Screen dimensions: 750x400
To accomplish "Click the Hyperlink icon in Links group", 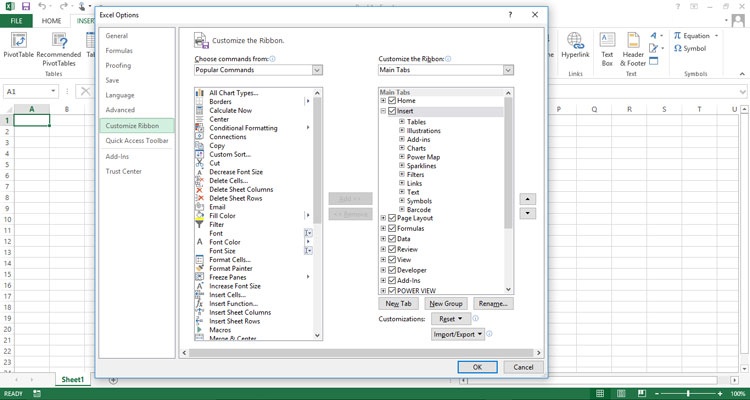I will pos(575,40).
